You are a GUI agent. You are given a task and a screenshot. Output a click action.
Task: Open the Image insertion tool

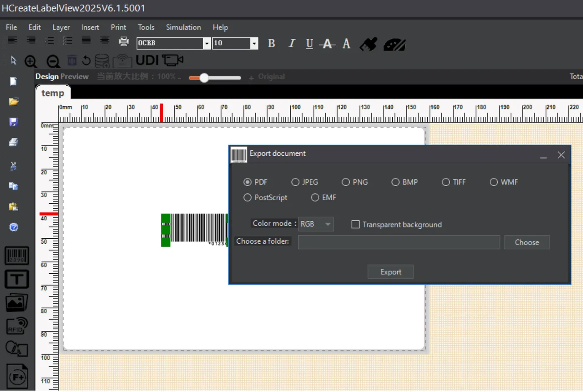pos(17,302)
